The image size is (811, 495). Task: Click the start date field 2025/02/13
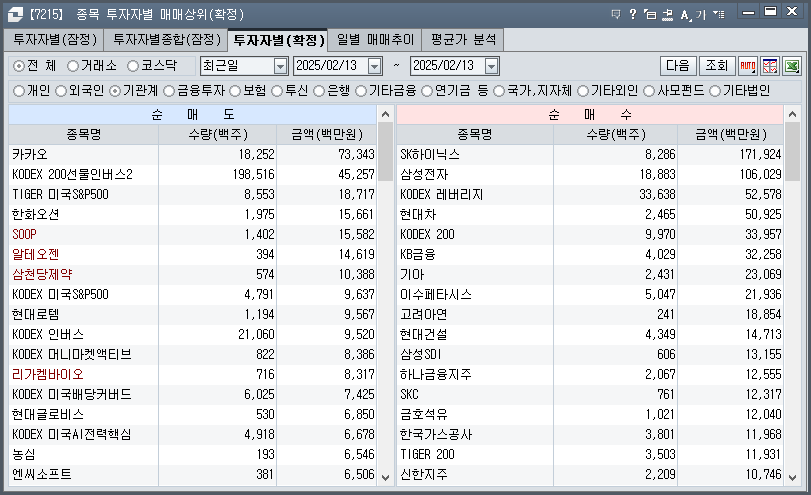tap(331, 66)
